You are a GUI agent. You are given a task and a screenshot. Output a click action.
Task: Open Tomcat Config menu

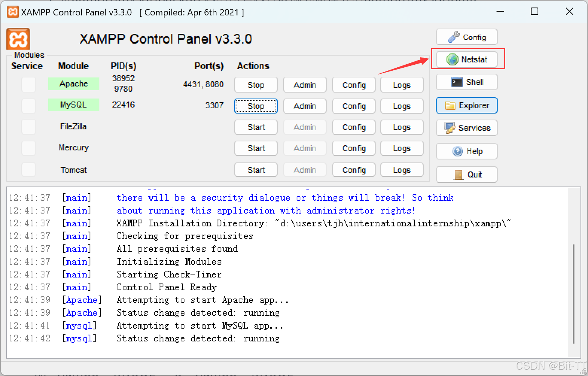point(354,170)
